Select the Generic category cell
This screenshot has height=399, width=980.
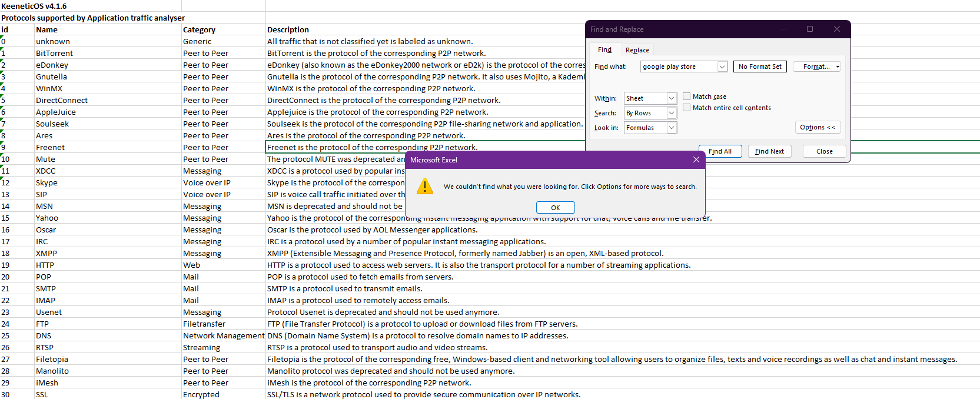point(224,41)
